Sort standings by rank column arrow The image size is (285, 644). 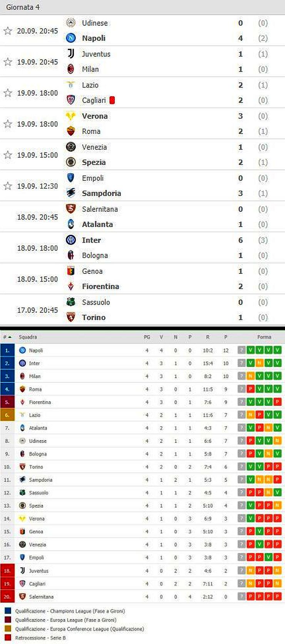[9, 337]
